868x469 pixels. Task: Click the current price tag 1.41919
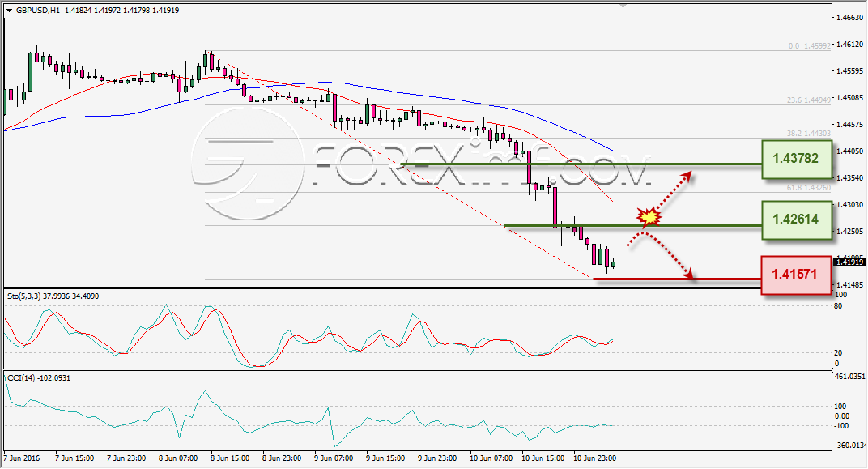tap(849, 262)
